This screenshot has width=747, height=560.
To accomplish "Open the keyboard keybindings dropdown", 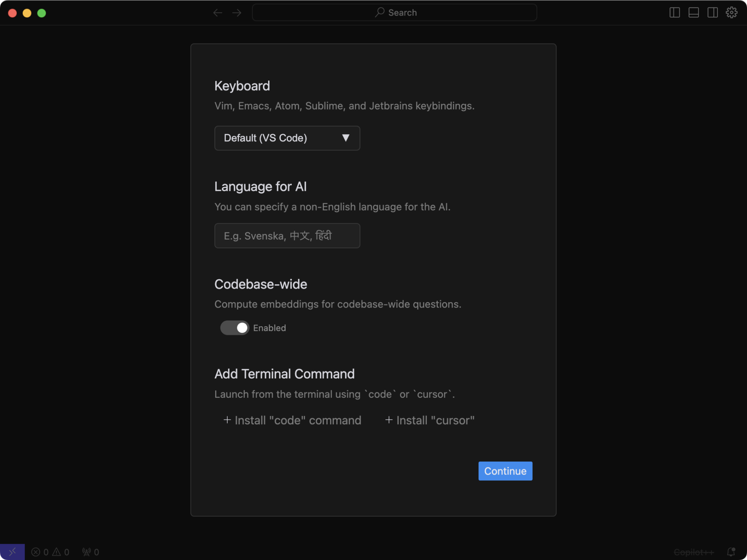I will [287, 138].
